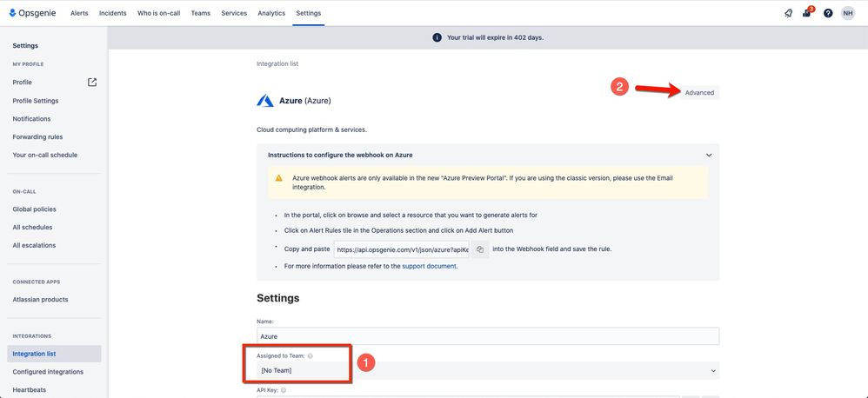Screen dimensions: 868x398
Task: Click the Azure (Azure) integration title
Action: click(x=305, y=101)
